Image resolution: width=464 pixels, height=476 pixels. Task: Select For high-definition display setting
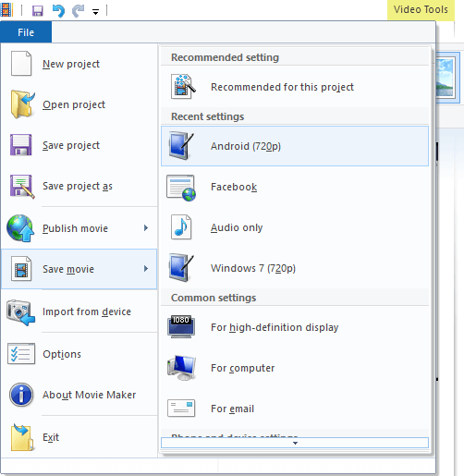(295, 327)
